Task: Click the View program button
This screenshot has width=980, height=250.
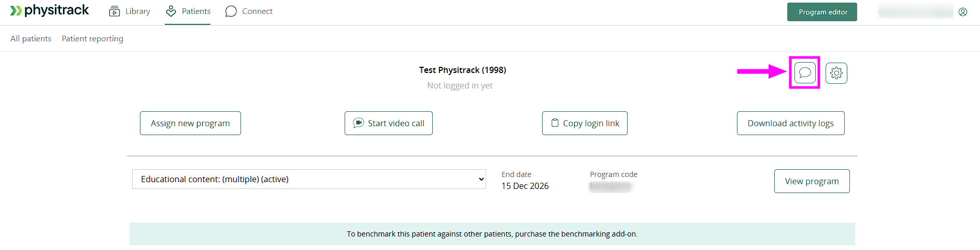Action: [812, 181]
